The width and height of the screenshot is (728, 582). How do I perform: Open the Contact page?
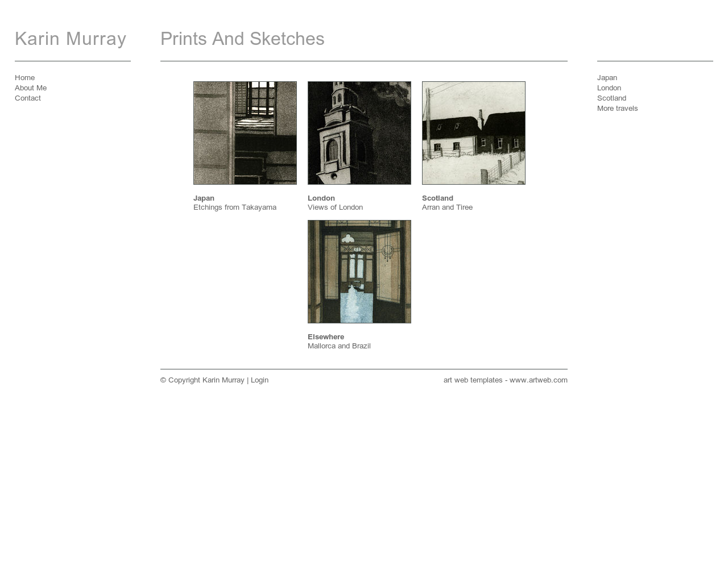[28, 98]
